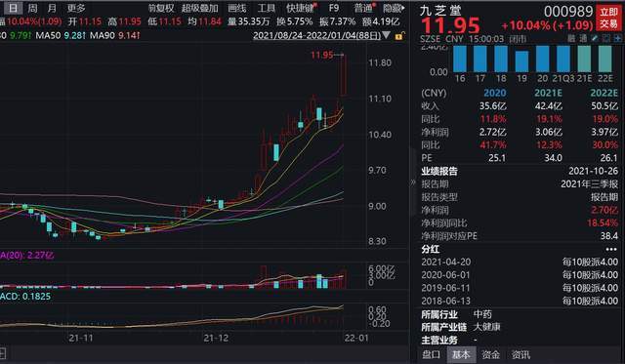Click the 中药 industry link
The width and height of the screenshot is (625, 364).
click(482, 314)
